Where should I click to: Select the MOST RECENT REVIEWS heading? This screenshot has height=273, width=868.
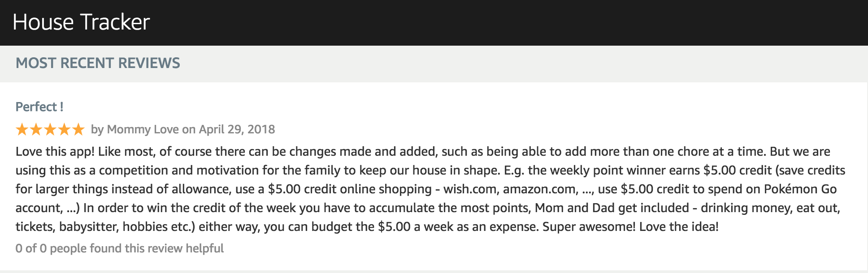tap(98, 63)
